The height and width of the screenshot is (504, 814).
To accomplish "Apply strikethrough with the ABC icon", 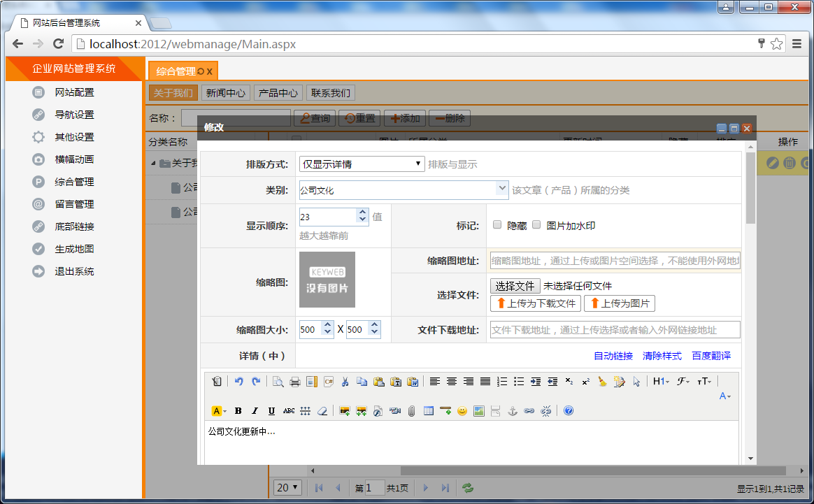I will (289, 410).
